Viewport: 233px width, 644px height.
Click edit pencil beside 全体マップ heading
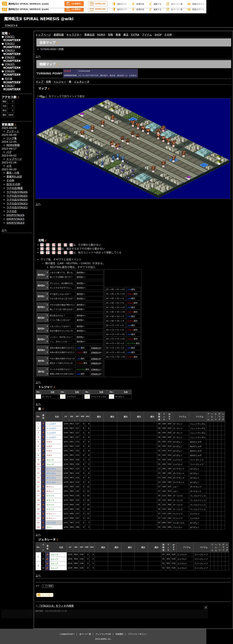(x=57, y=43)
